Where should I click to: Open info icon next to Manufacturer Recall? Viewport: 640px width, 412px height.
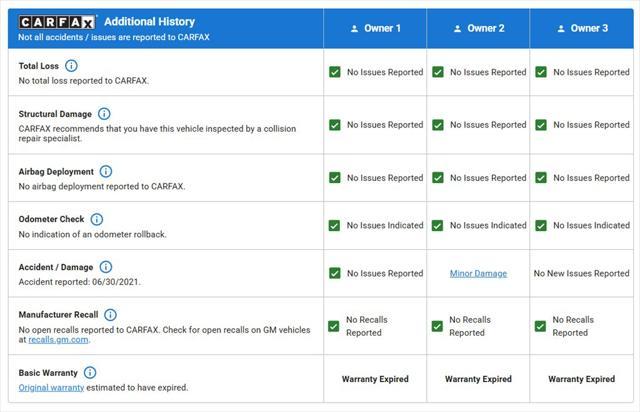(x=110, y=315)
